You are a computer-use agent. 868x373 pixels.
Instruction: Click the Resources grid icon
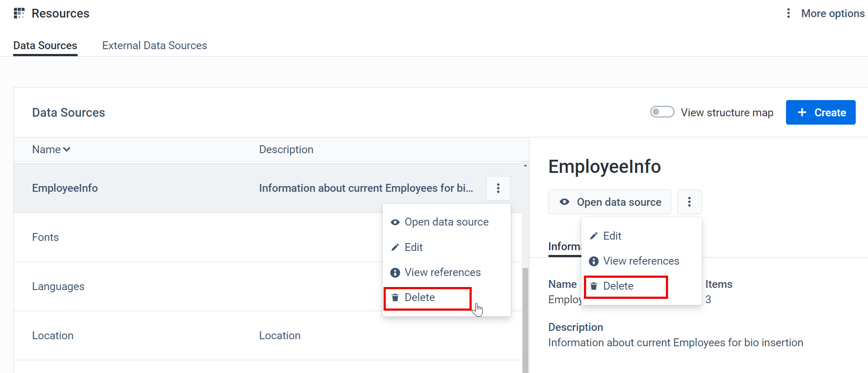(x=19, y=13)
